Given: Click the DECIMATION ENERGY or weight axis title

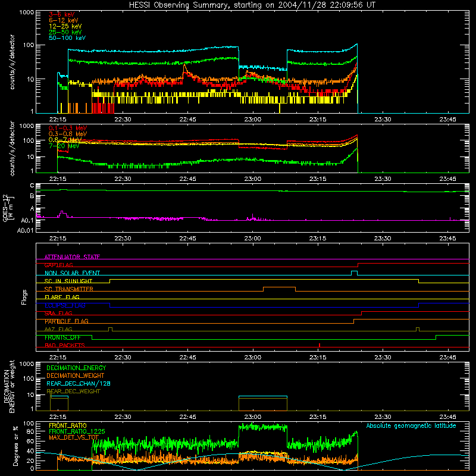Looking at the screenshot, I should click(x=9, y=387).
